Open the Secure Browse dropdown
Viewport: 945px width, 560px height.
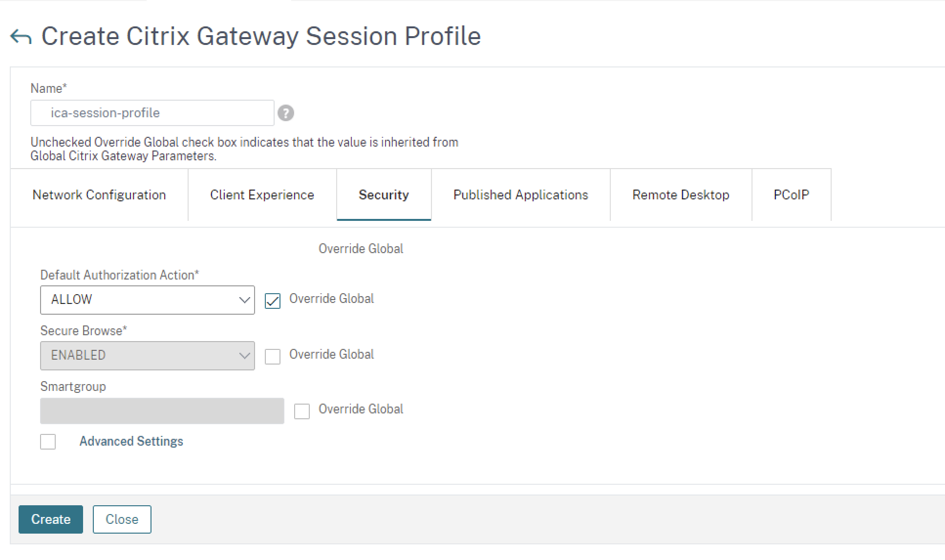147,355
